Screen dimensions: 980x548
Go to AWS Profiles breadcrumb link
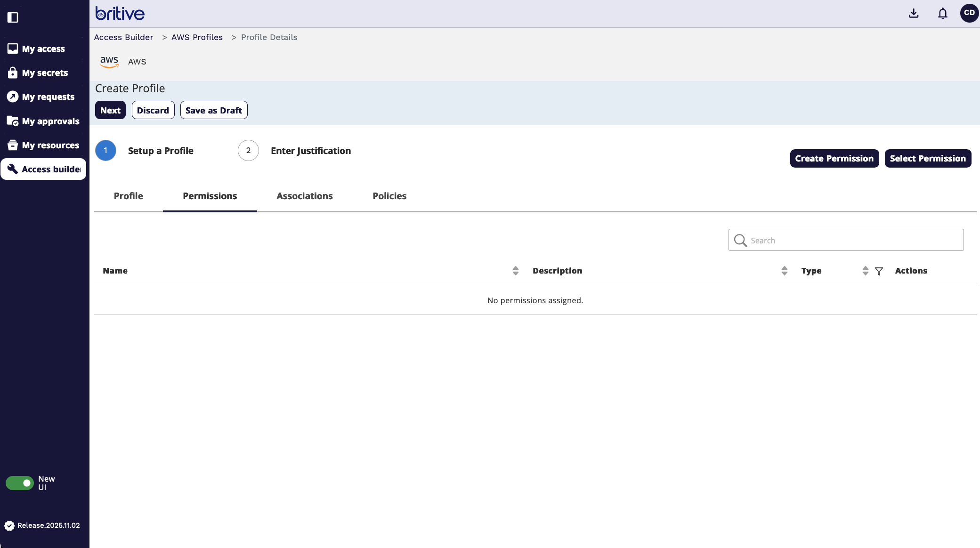click(x=197, y=37)
